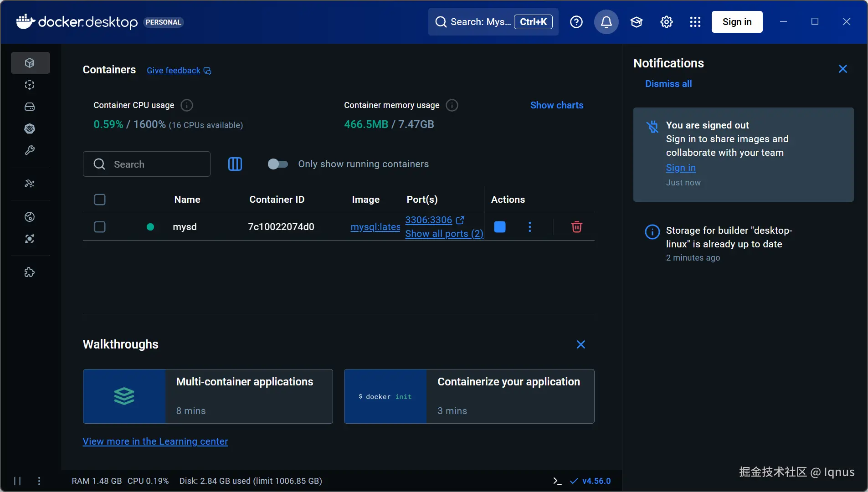
Task: Open the nine-dot apps grid menu
Action: pos(695,22)
